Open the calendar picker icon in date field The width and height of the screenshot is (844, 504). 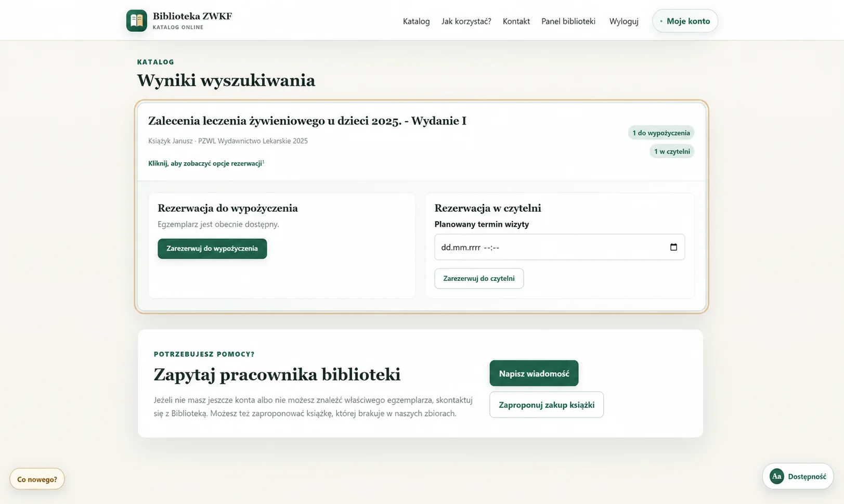click(673, 247)
